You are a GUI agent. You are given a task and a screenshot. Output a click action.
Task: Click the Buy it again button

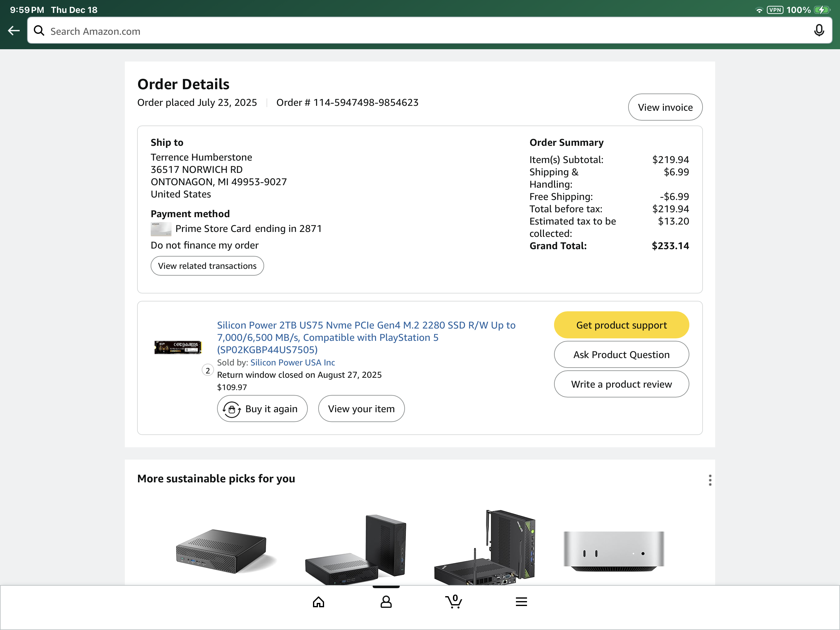click(262, 409)
